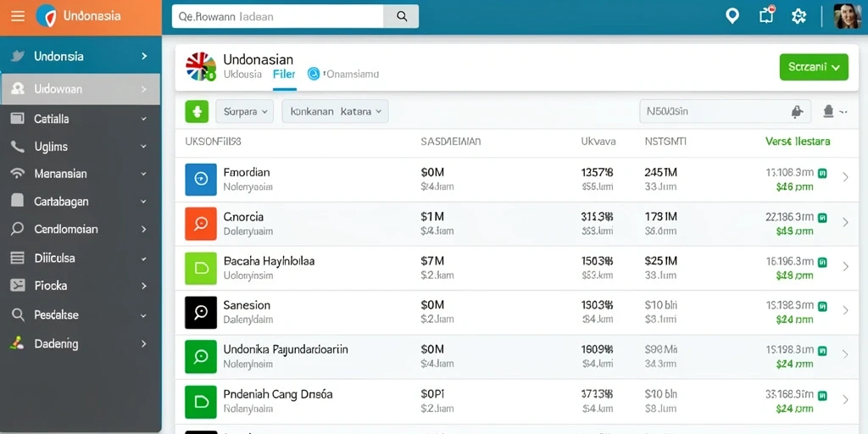Click the N50KJSin filter input field

(x=726, y=111)
